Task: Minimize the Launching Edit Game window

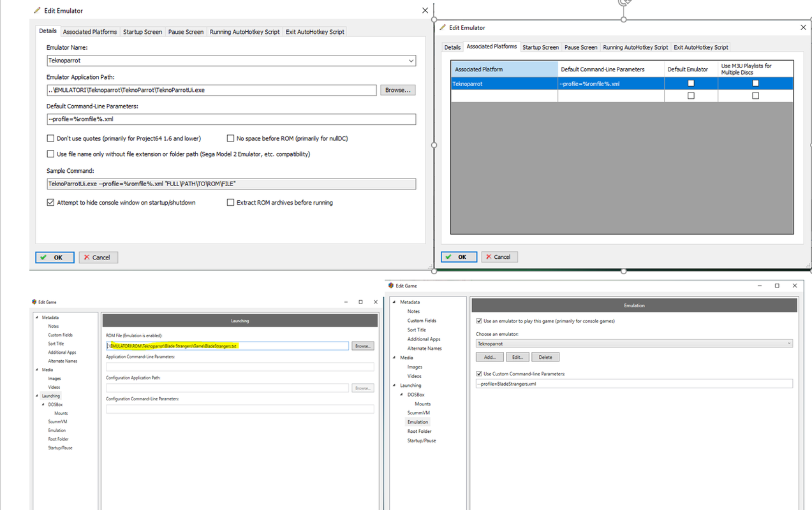Action: pos(346,302)
